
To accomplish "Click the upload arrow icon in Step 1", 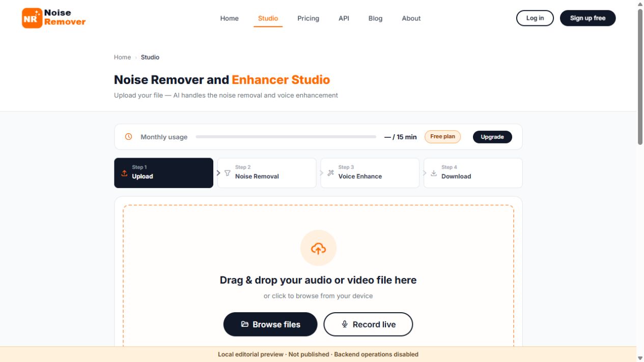I will [x=124, y=173].
